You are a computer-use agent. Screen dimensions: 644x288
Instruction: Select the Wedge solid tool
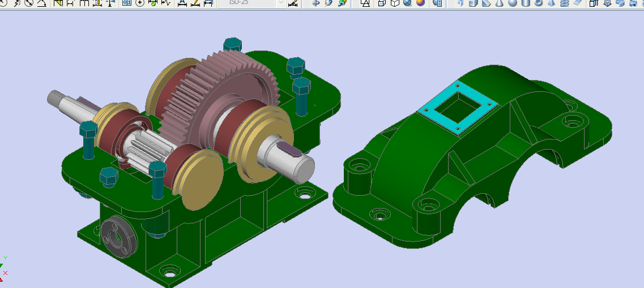click(x=487, y=2)
